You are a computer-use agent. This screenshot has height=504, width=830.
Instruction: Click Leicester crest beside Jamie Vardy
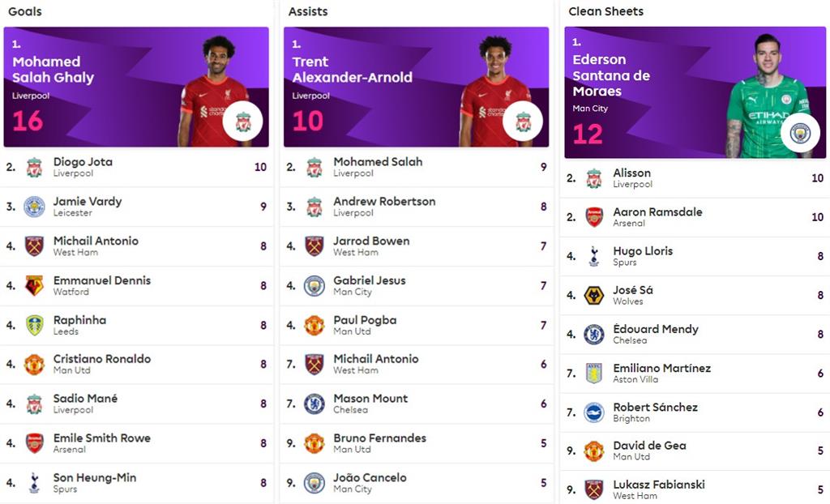[x=34, y=207]
